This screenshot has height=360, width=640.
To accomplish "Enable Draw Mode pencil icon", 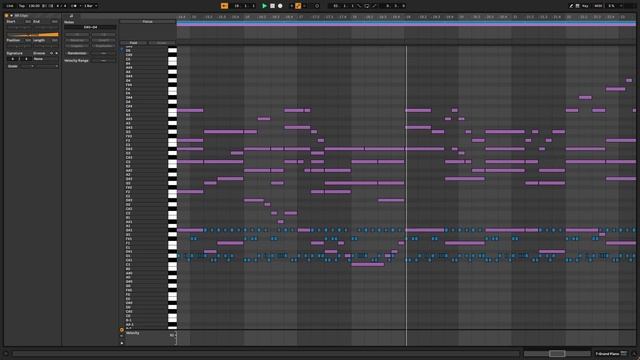I will point(571,6).
